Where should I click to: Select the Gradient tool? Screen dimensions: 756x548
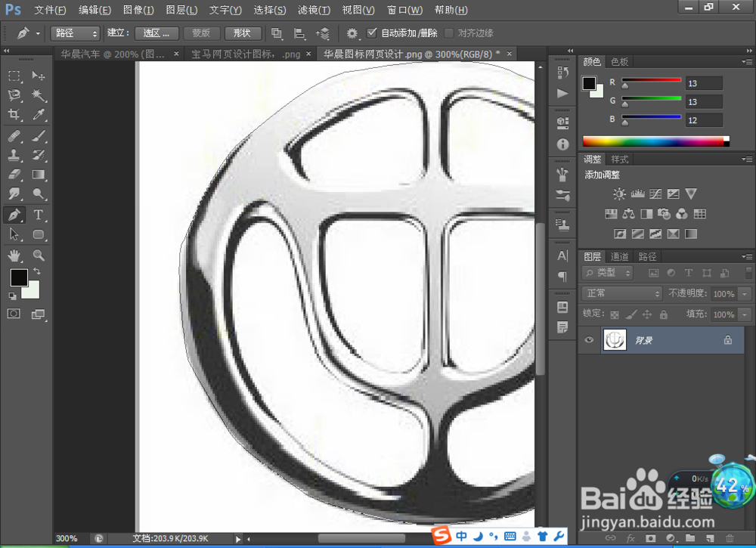point(38,175)
